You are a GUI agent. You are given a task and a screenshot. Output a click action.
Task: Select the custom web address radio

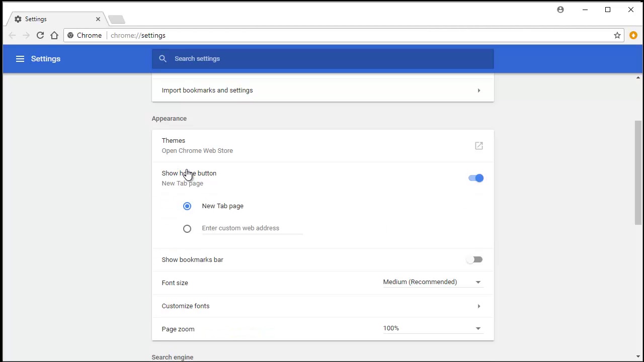(x=187, y=229)
